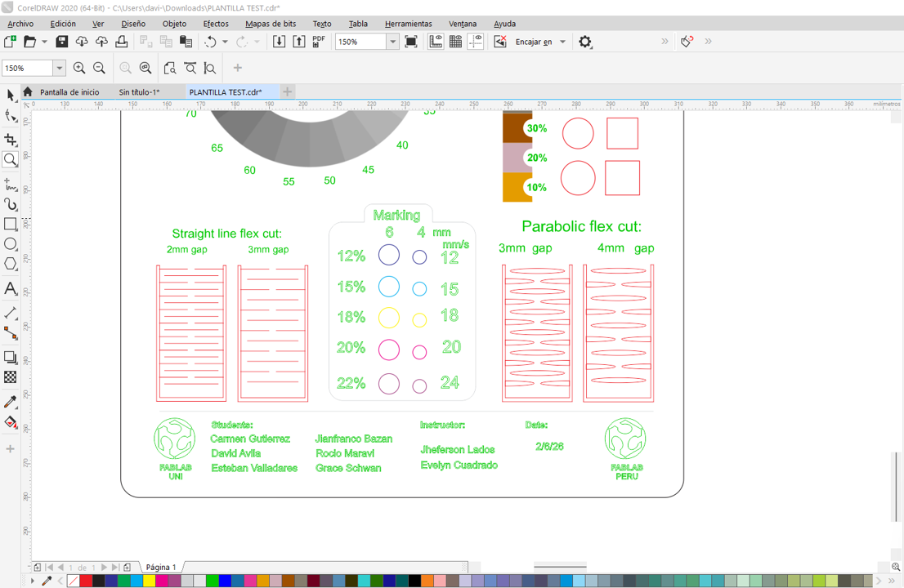The height and width of the screenshot is (588, 904).
Task: Click the full-screen preview icon
Action: coord(411,42)
